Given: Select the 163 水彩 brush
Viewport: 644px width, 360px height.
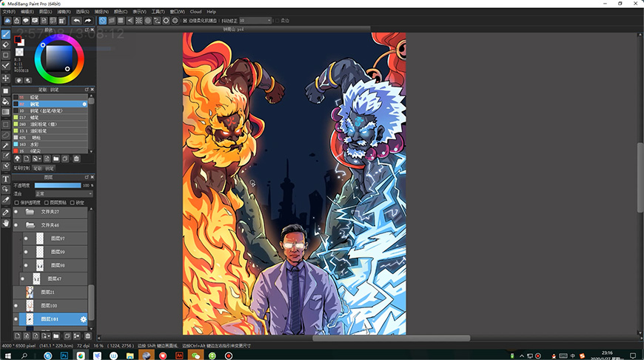Looking at the screenshot, I should click(50, 144).
